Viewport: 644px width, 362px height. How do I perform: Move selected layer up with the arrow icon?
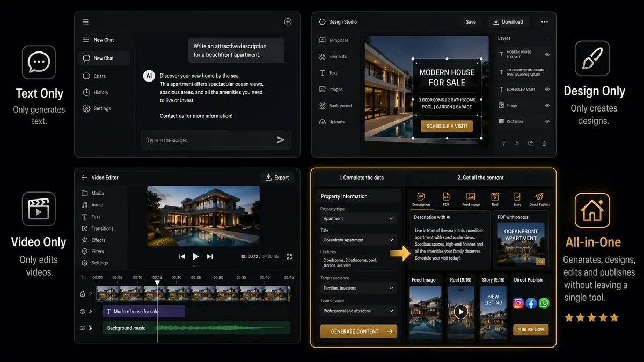coord(503,144)
